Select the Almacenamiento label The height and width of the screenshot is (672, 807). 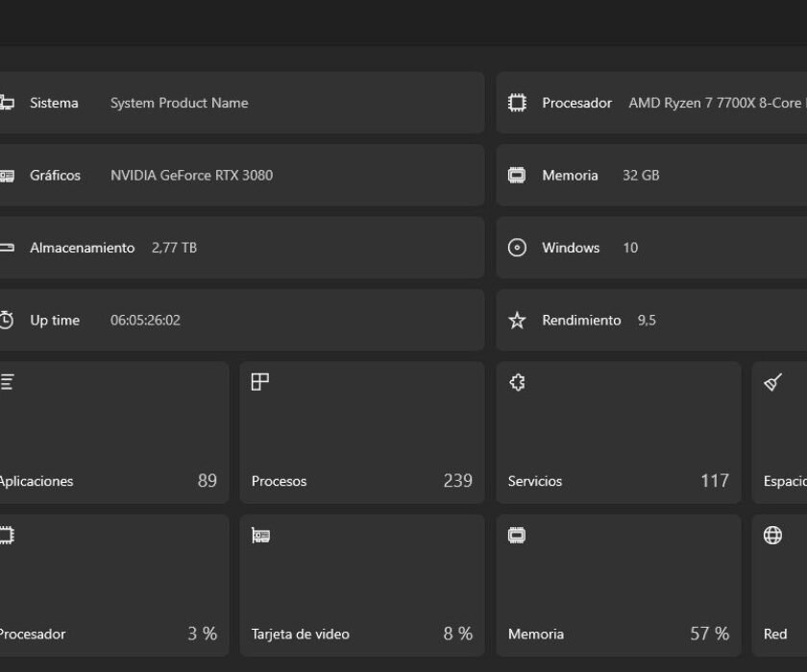click(x=83, y=248)
